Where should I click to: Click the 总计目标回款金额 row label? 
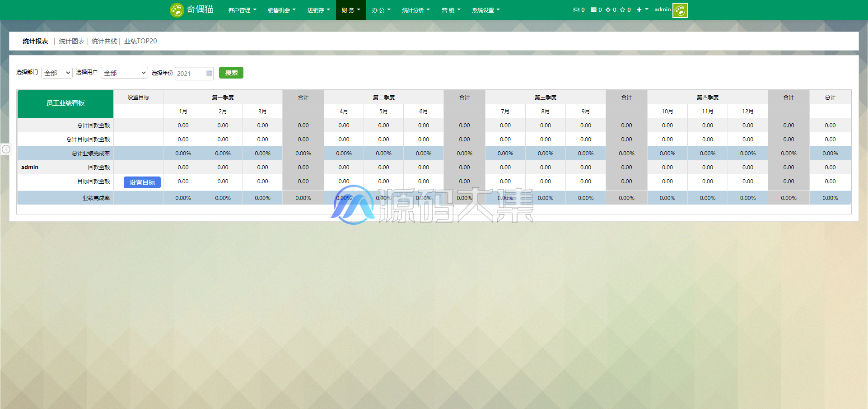pos(88,139)
